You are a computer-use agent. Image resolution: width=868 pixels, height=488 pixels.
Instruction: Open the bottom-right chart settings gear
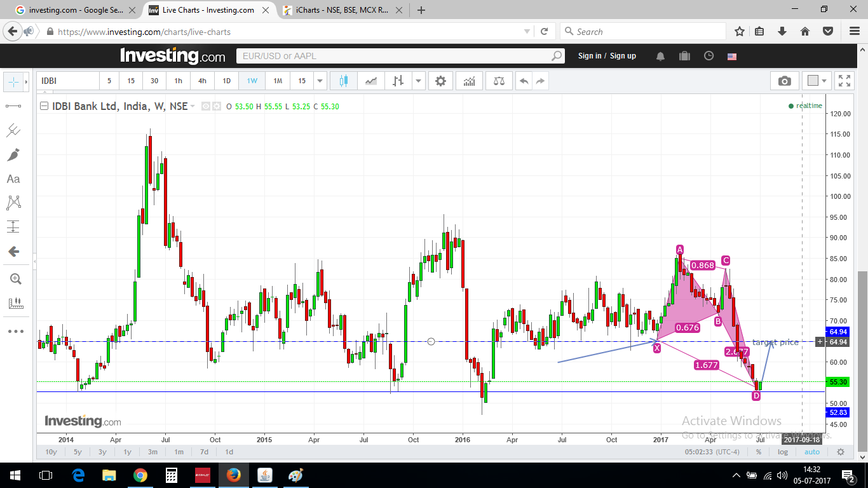(x=841, y=452)
